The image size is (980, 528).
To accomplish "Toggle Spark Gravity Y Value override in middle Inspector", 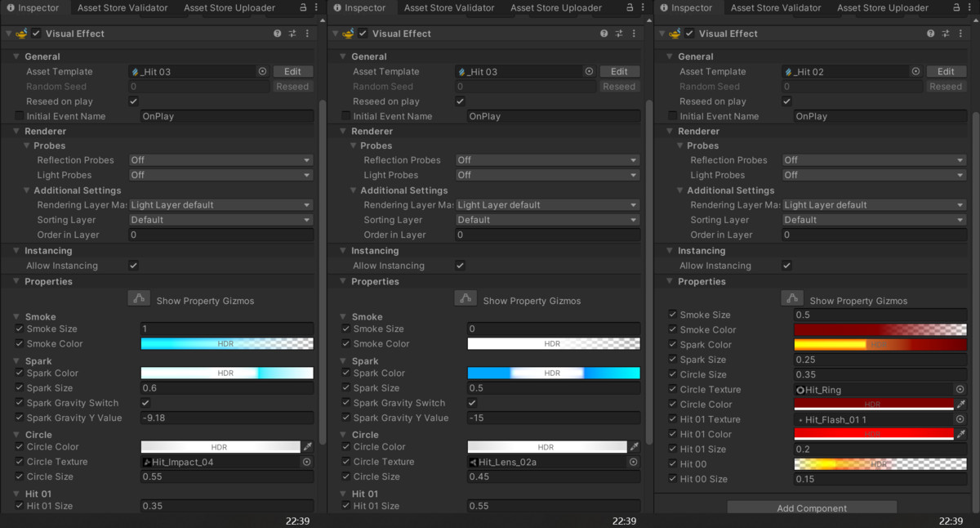I will [346, 418].
